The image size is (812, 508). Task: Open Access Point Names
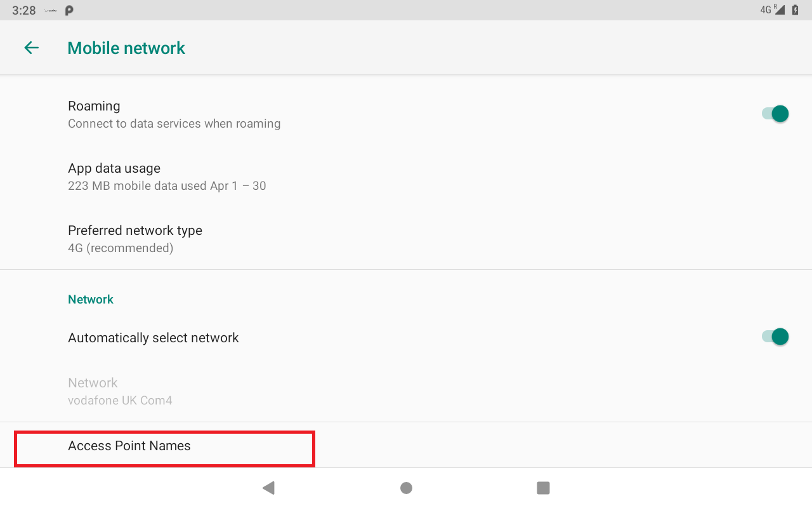pyautogui.click(x=406, y=446)
